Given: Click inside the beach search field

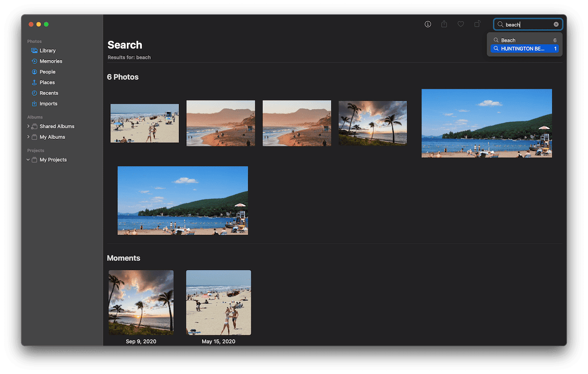Looking at the screenshot, I should click(527, 24).
